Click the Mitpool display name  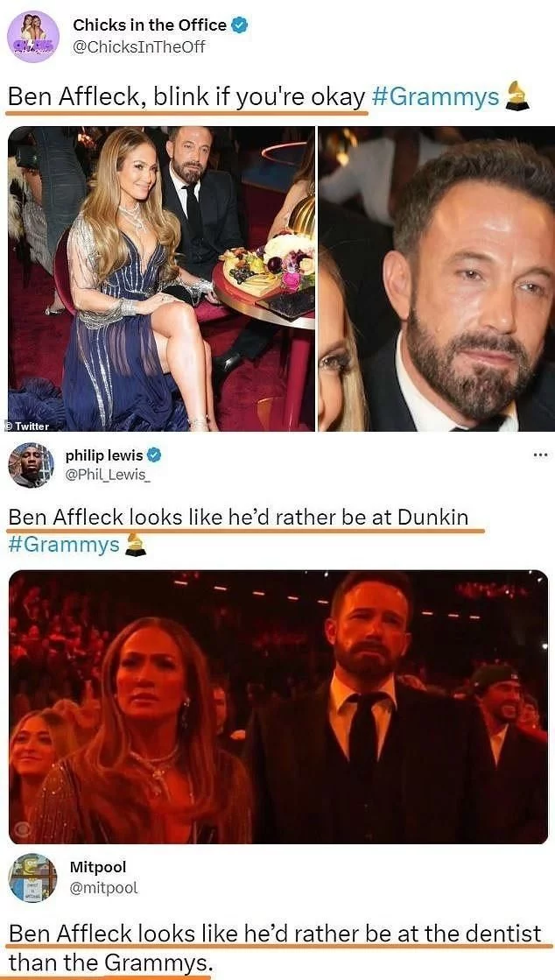pos(98,867)
